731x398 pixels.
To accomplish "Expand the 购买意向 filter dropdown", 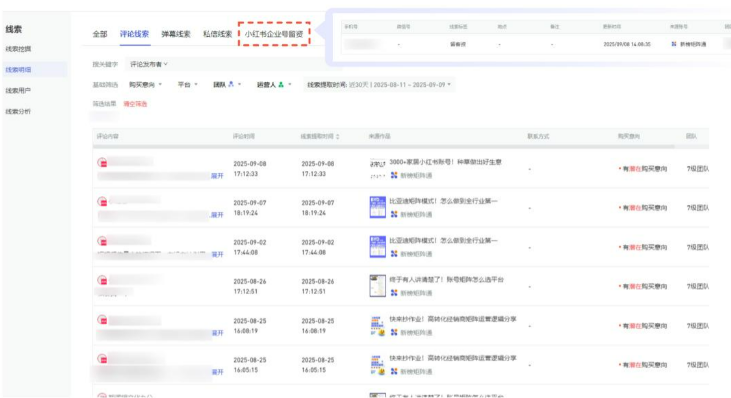I will 145,85.
